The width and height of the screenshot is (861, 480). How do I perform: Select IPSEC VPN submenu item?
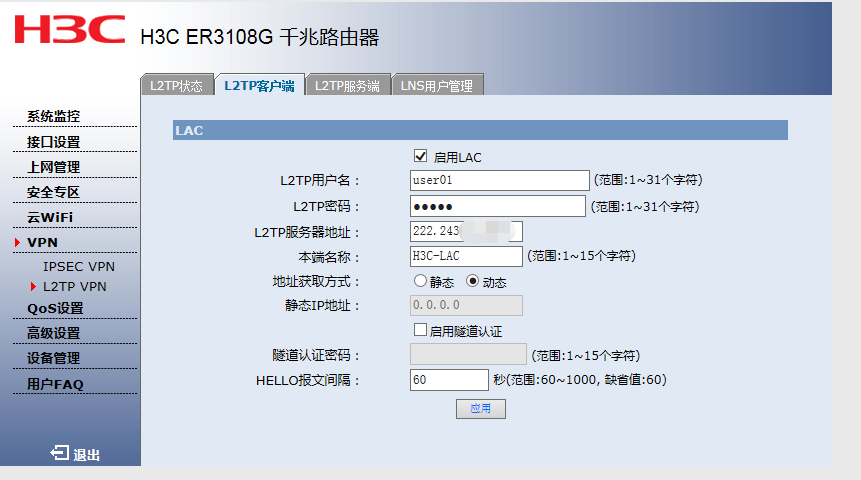[79, 266]
